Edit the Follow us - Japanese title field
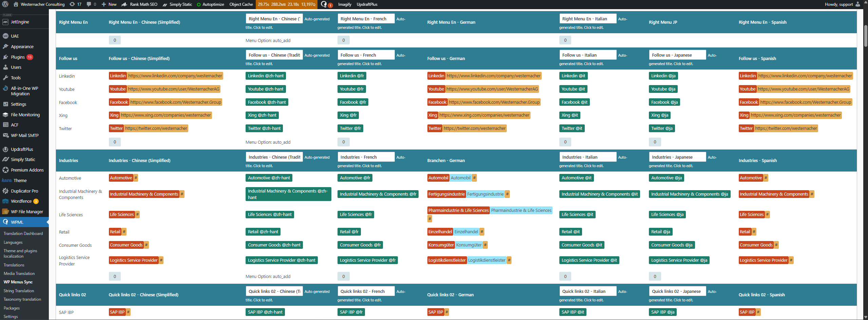This screenshot has width=868, height=320. [677, 55]
